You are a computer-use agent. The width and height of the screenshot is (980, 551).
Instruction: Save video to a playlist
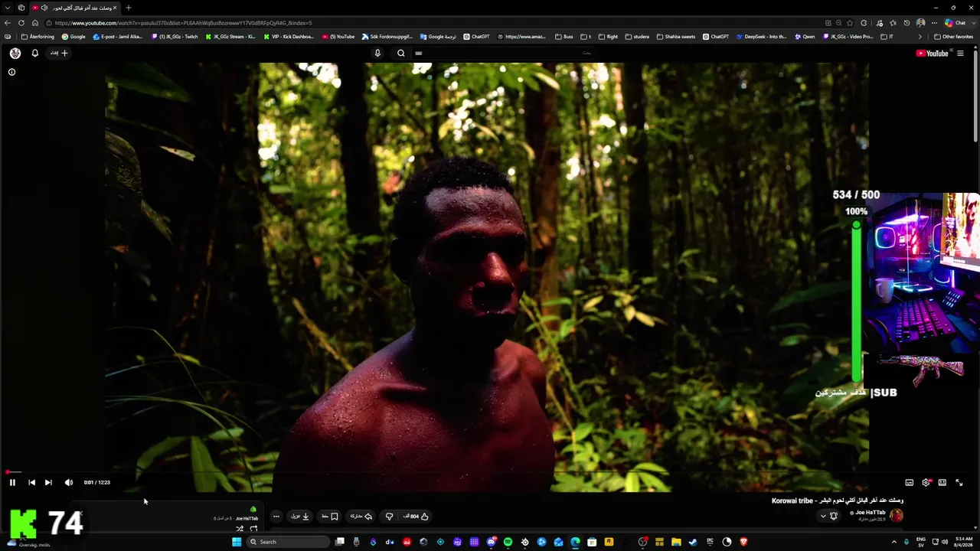tap(330, 517)
